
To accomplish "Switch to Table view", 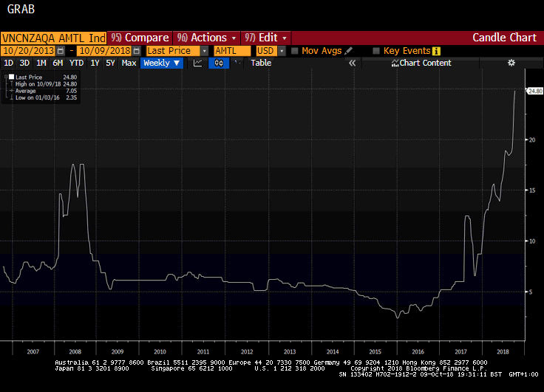I will pos(261,63).
